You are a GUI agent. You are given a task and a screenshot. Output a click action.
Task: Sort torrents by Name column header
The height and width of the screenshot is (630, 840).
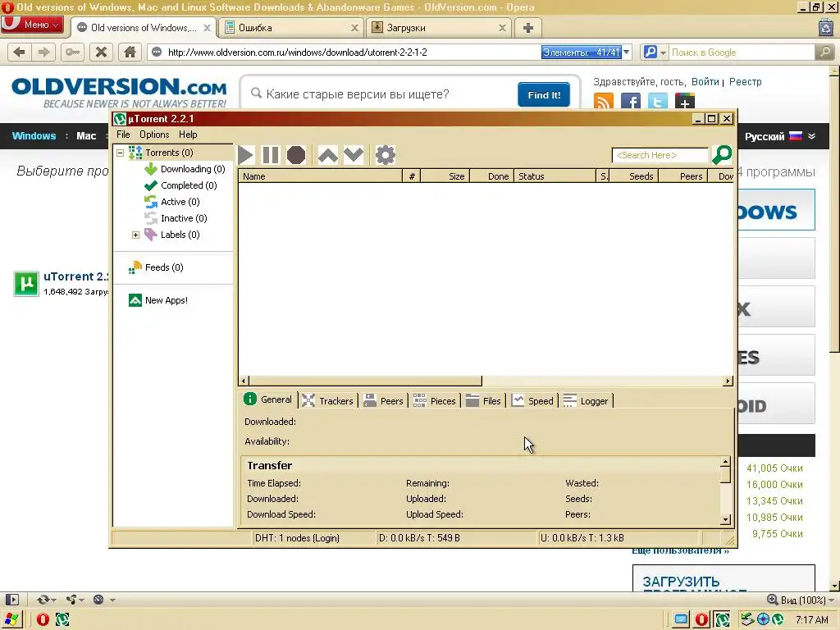pos(321,176)
